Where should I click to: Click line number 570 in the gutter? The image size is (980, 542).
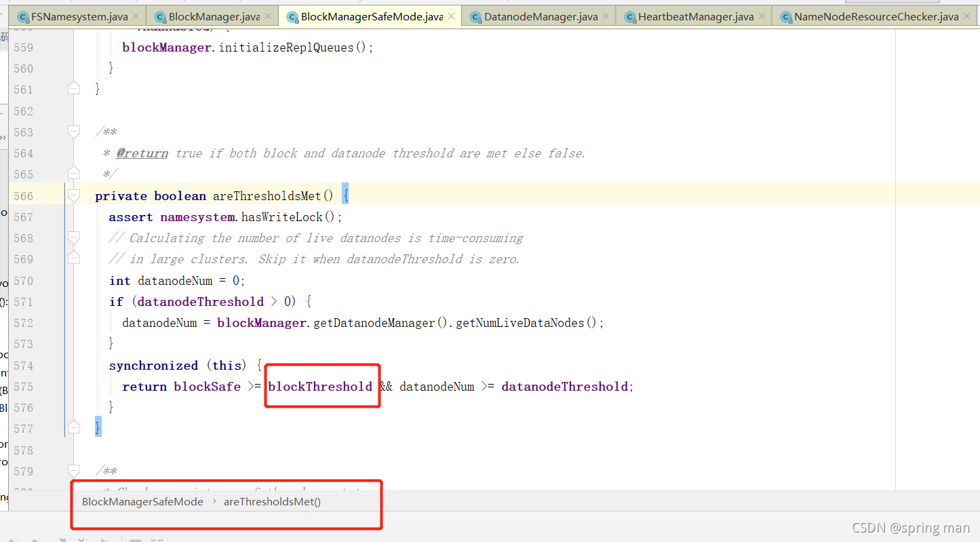coord(23,281)
